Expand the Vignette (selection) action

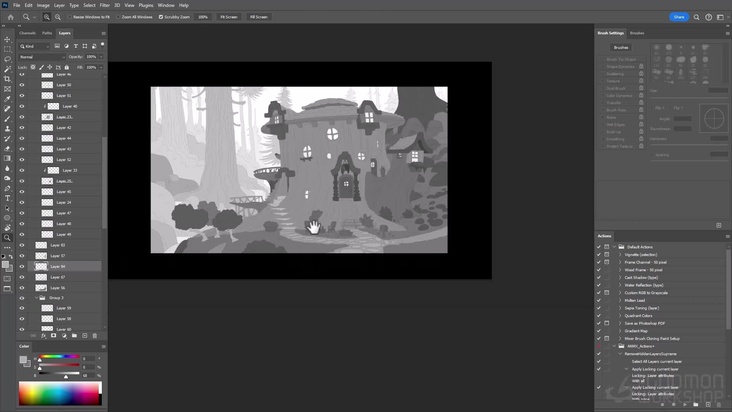pyautogui.click(x=620, y=255)
